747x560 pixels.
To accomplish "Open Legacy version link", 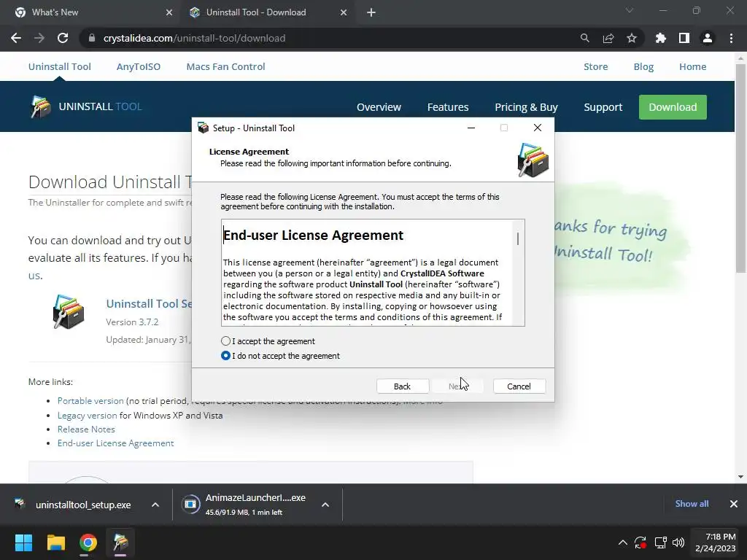I will pyautogui.click(x=88, y=415).
